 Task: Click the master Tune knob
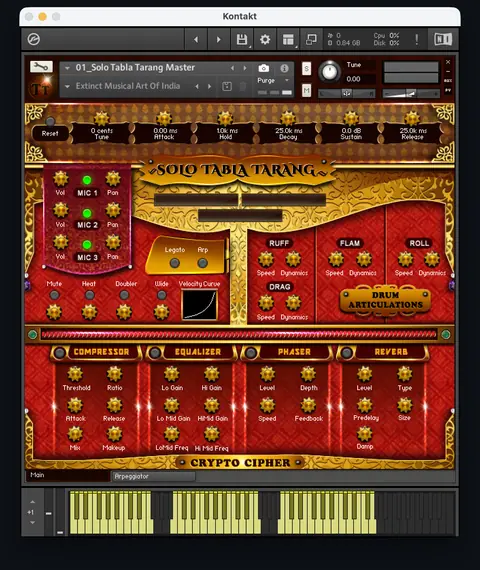(x=330, y=71)
